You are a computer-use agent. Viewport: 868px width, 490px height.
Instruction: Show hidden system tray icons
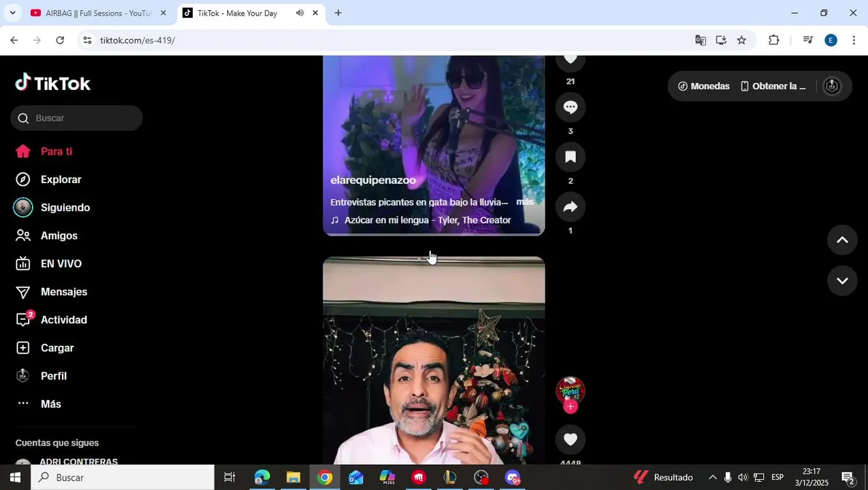pos(712,478)
